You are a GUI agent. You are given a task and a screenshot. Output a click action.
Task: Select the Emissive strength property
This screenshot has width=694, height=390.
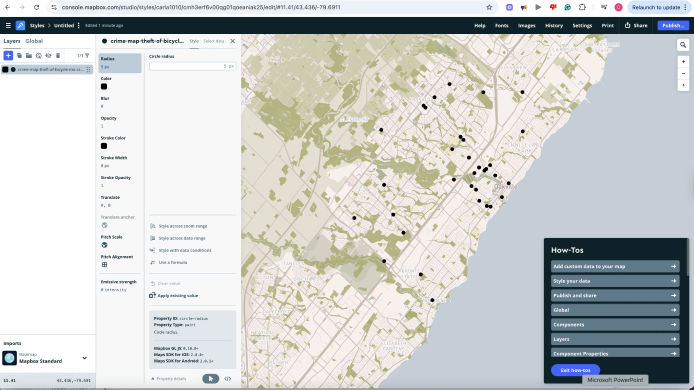click(120, 286)
